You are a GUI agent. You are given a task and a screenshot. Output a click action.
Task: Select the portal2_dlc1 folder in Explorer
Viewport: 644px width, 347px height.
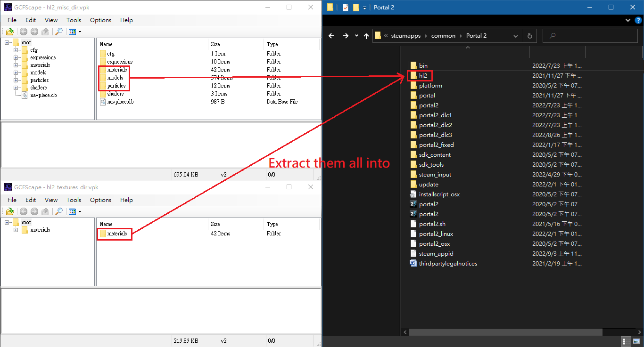(436, 115)
